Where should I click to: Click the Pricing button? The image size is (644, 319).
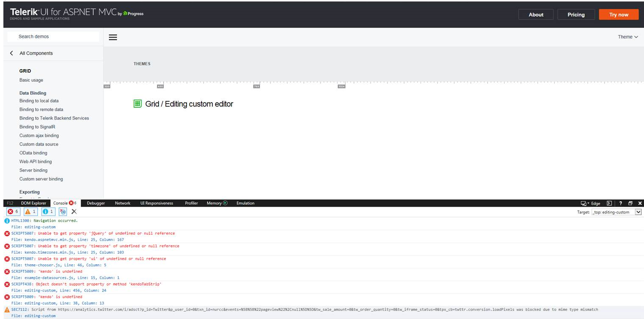coord(576,14)
